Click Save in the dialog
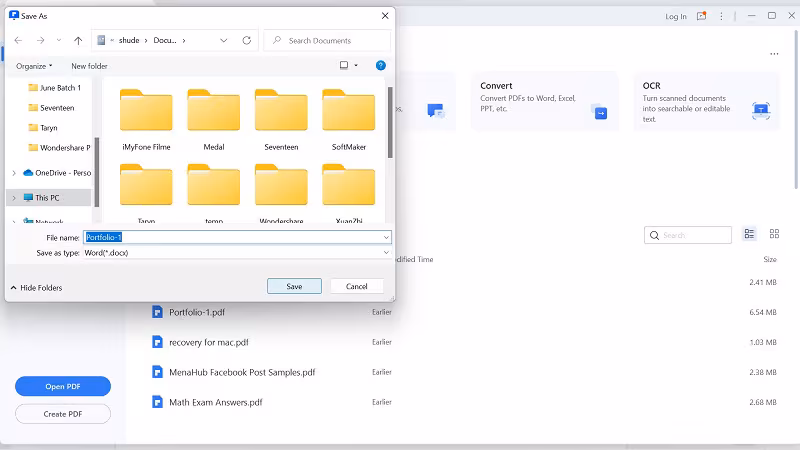This screenshot has width=800, height=450. coord(294,286)
